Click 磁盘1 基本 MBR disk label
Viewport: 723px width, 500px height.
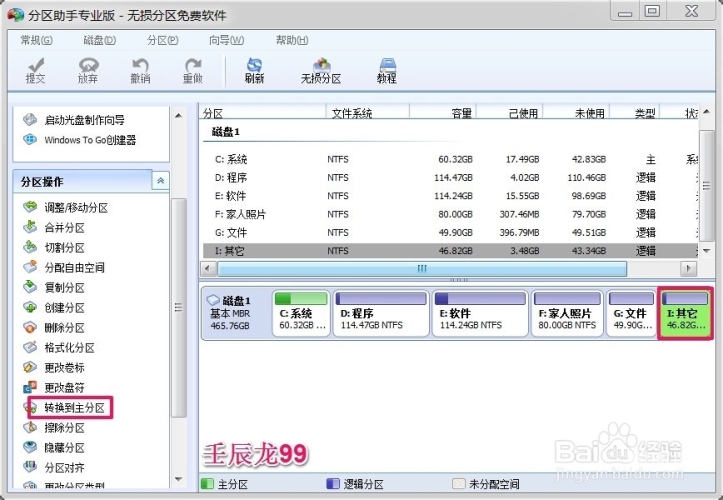point(236,313)
